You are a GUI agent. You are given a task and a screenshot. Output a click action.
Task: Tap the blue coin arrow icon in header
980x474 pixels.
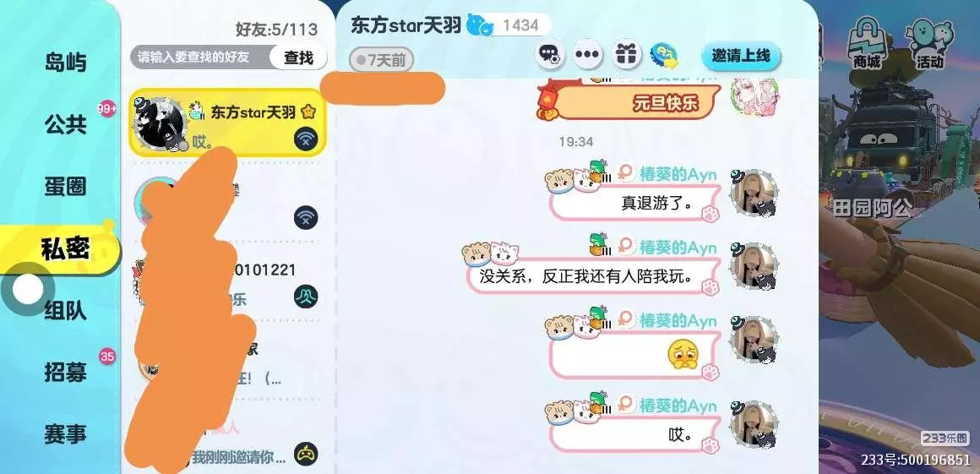(x=665, y=56)
